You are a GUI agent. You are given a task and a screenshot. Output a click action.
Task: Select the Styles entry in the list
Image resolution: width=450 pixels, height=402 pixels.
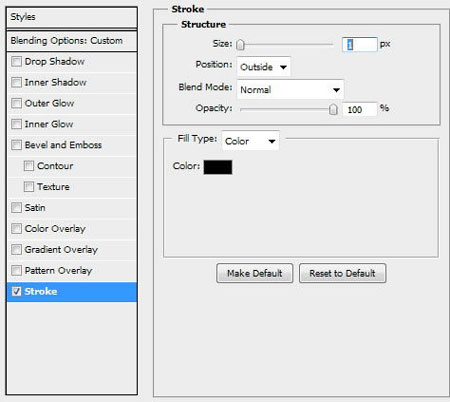72,17
